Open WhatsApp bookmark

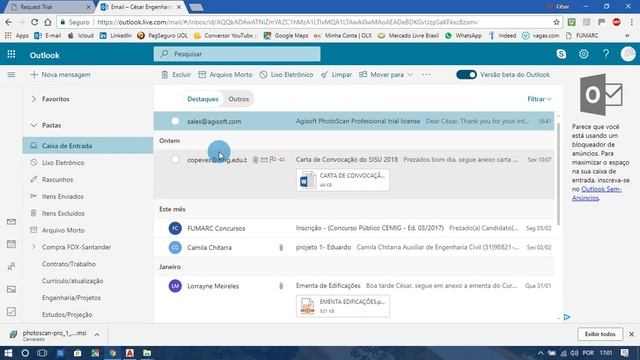point(463,36)
